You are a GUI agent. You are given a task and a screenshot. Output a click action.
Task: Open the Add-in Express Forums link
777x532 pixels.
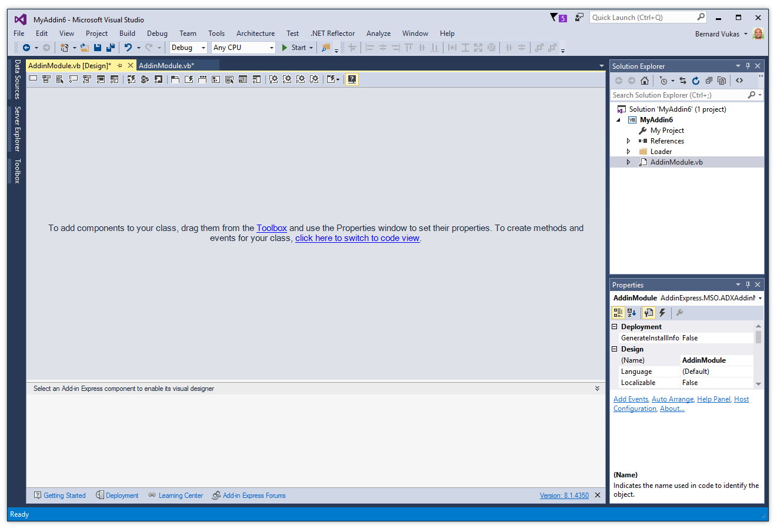click(249, 496)
